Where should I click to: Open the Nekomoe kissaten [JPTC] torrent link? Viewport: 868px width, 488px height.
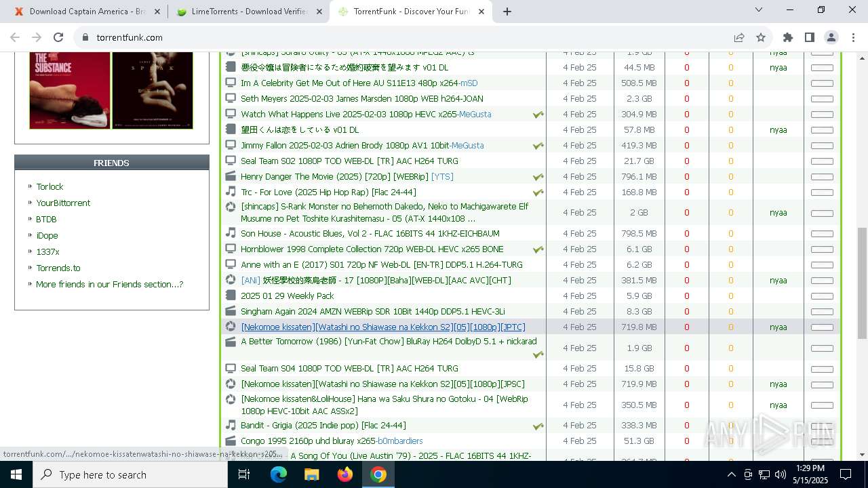(383, 327)
